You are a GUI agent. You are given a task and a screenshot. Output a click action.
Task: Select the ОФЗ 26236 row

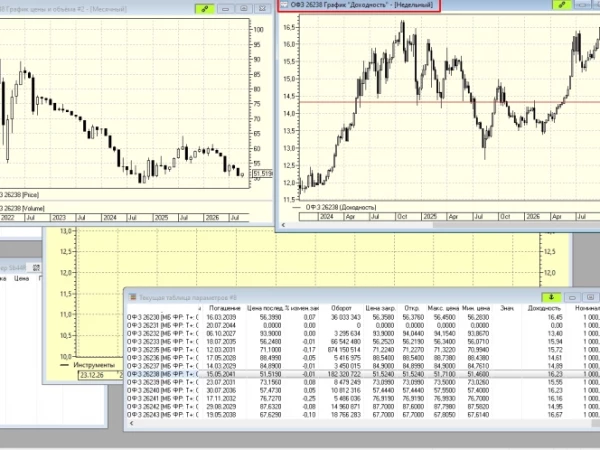click(363, 358)
